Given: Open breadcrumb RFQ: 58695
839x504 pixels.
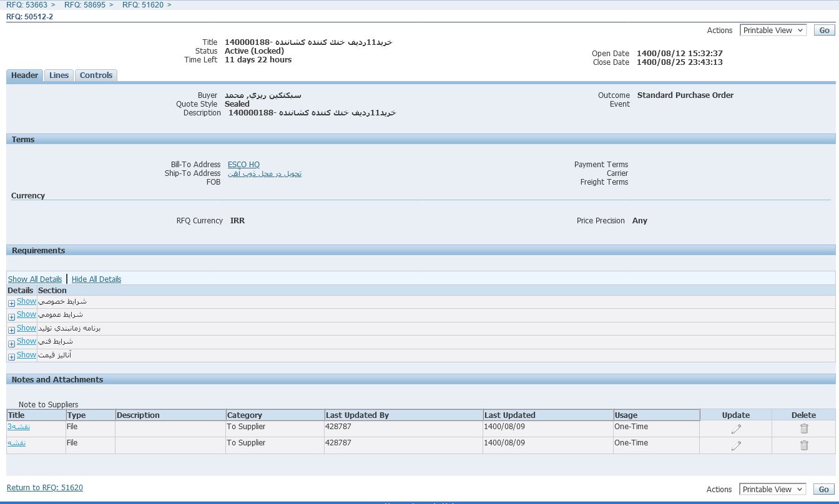Looking at the screenshot, I should [x=85, y=4].
